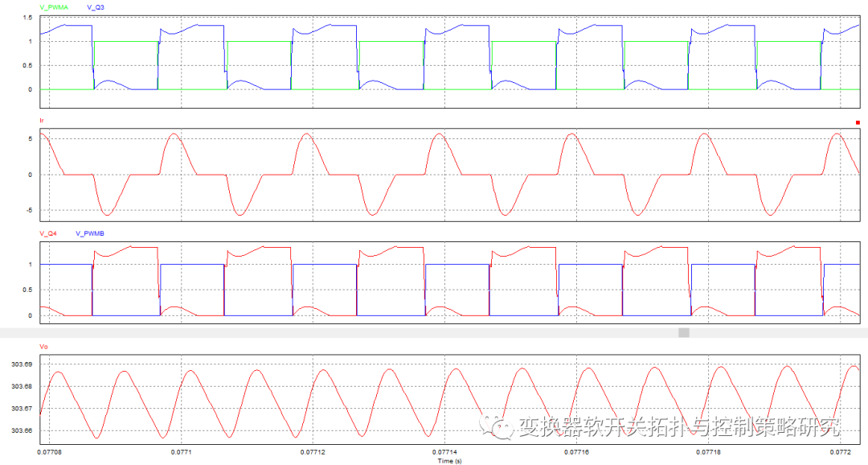Click the 0.07718 time axis label
Screen dimensions: 868x465
click(x=708, y=452)
